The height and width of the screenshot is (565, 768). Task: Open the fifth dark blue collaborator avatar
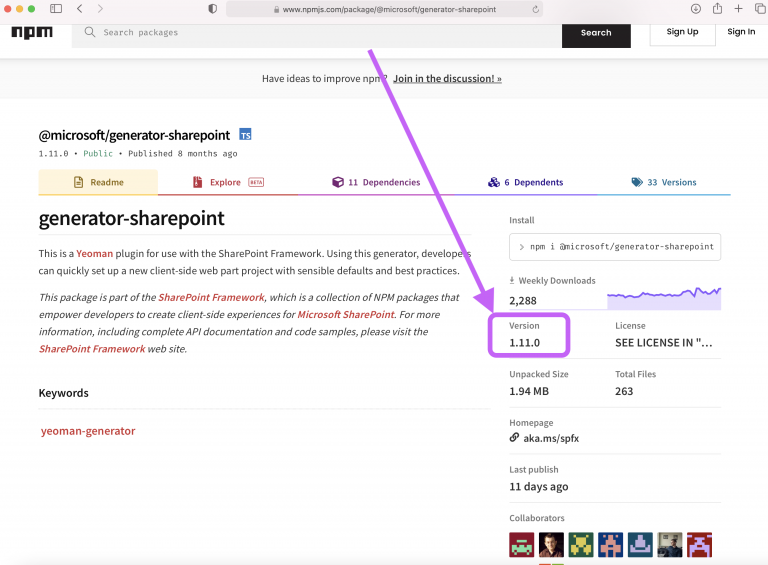(x=640, y=544)
